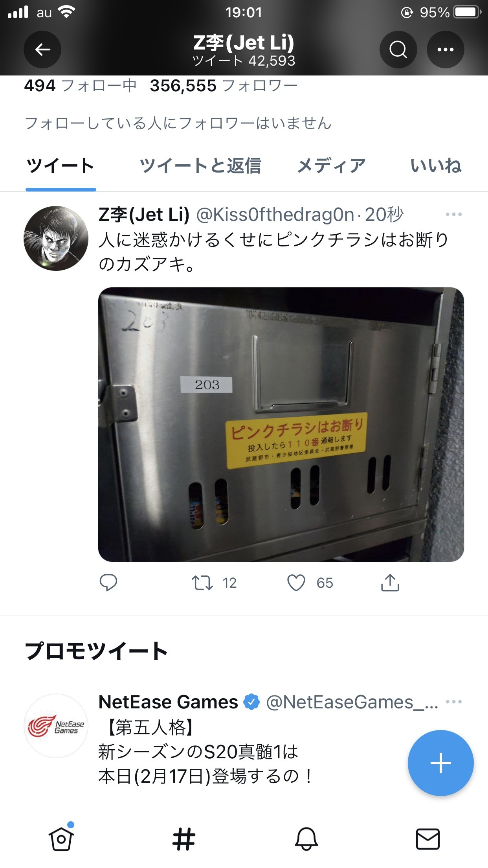This screenshot has width=488, height=868.
Task: Switch to the ツイートと返信 tab
Action: (200, 166)
